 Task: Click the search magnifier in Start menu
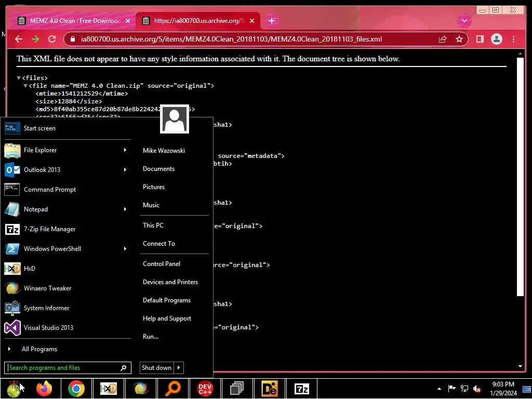click(124, 368)
